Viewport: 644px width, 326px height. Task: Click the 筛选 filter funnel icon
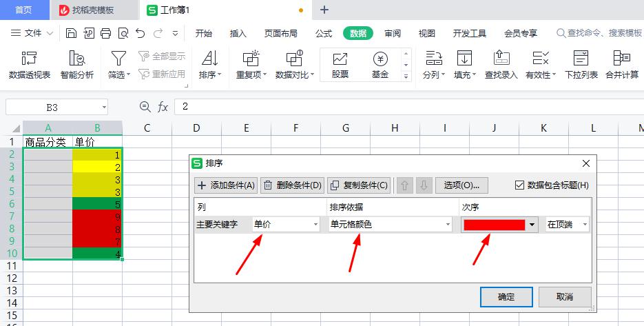pos(118,59)
